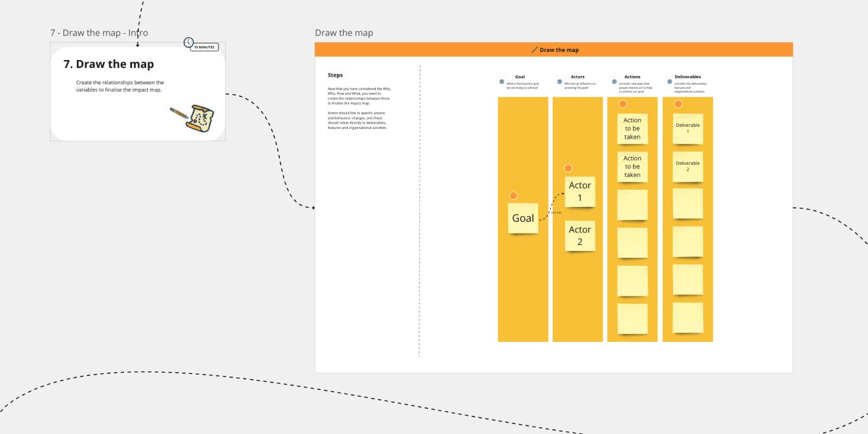This screenshot has width=868, height=434.
Task: Select the Deliverable 2 sticky note
Action: [x=688, y=166]
